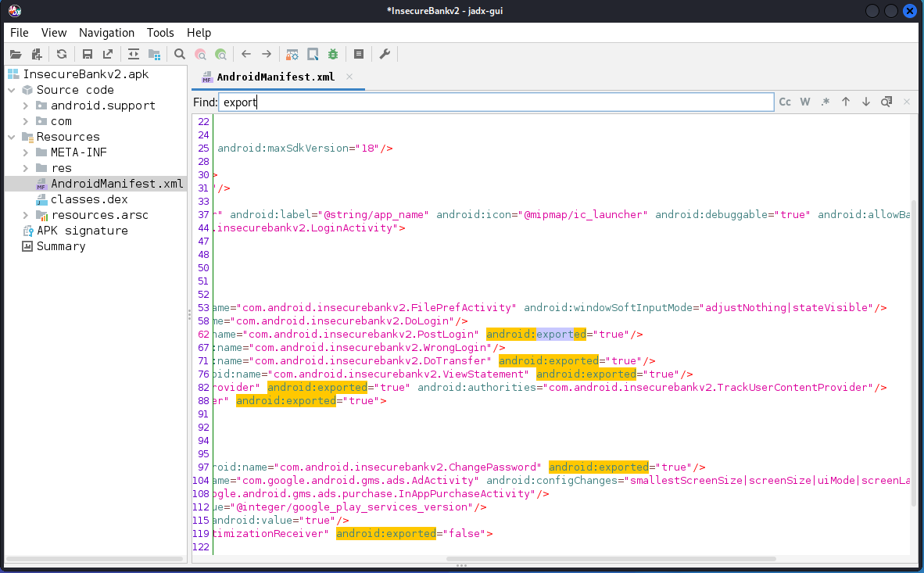Open Class search pink magnifier icon
The image size is (924, 573).
tap(200, 54)
